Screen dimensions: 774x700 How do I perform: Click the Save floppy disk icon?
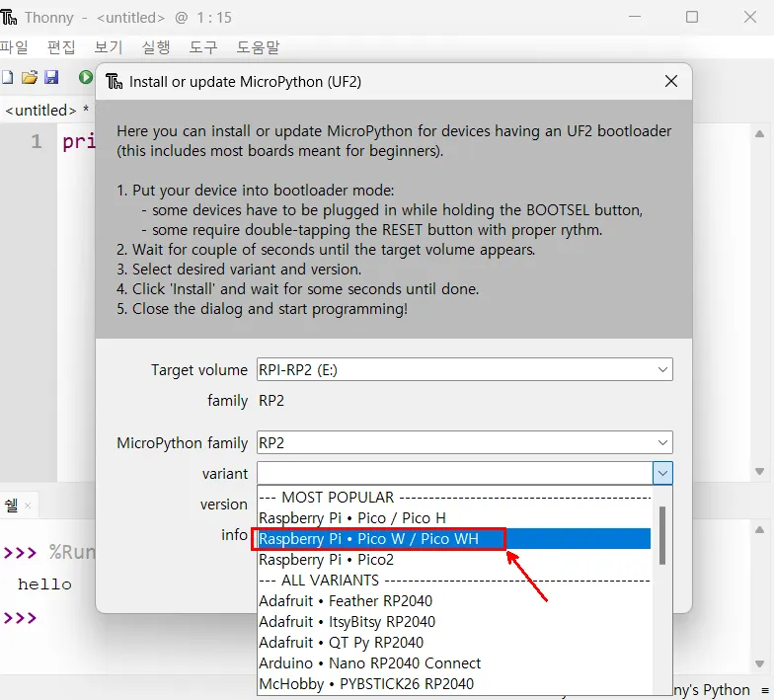coord(51,77)
